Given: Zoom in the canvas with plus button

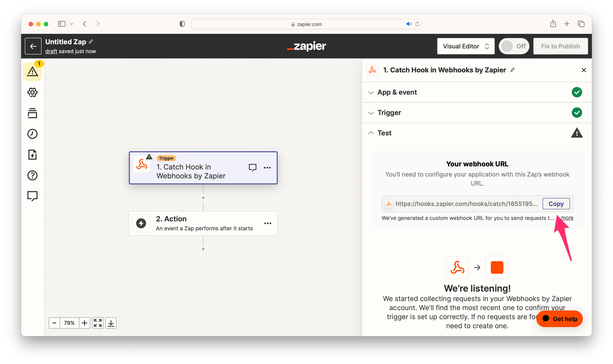Looking at the screenshot, I should click(x=84, y=323).
